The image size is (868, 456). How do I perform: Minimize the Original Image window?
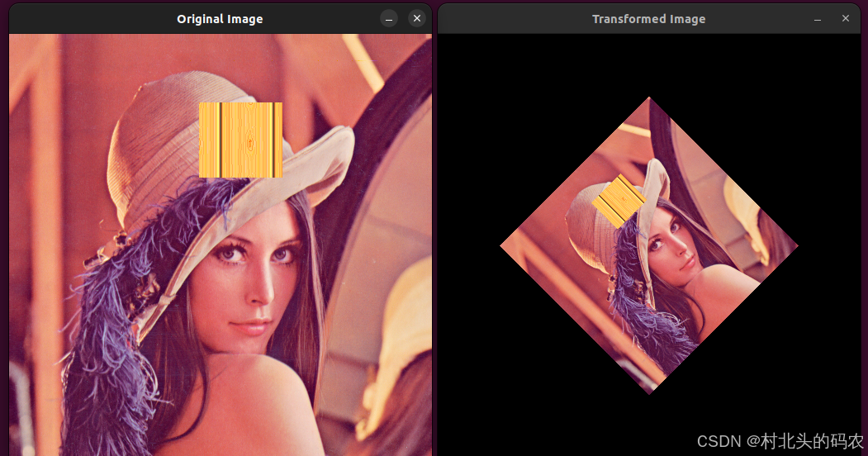click(x=389, y=19)
